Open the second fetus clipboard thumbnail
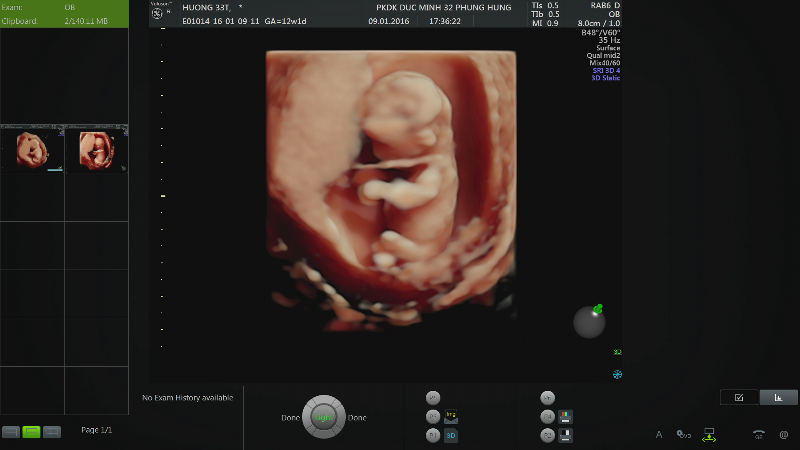 coord(96,148)
